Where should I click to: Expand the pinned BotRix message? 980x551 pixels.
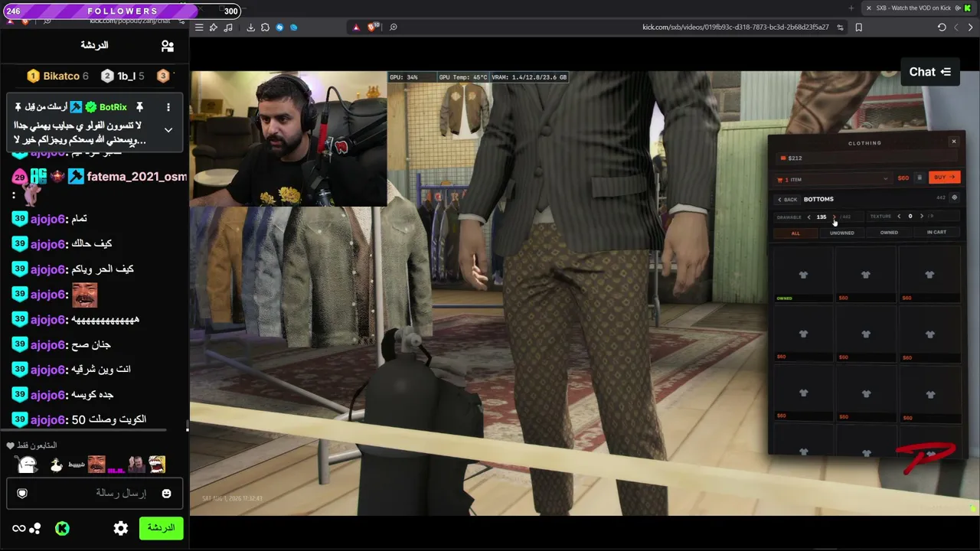click(168, 130)
